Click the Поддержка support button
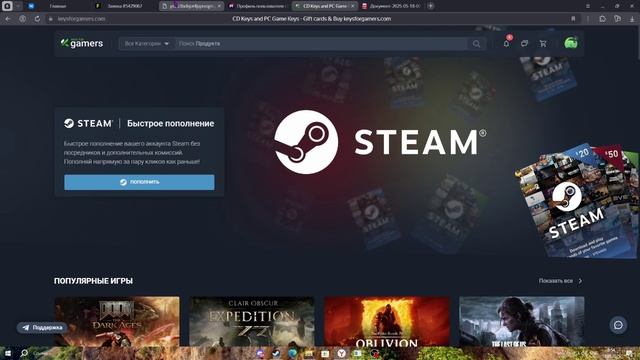Viewport: 640px width, 360px height. (x=42, y=327)
